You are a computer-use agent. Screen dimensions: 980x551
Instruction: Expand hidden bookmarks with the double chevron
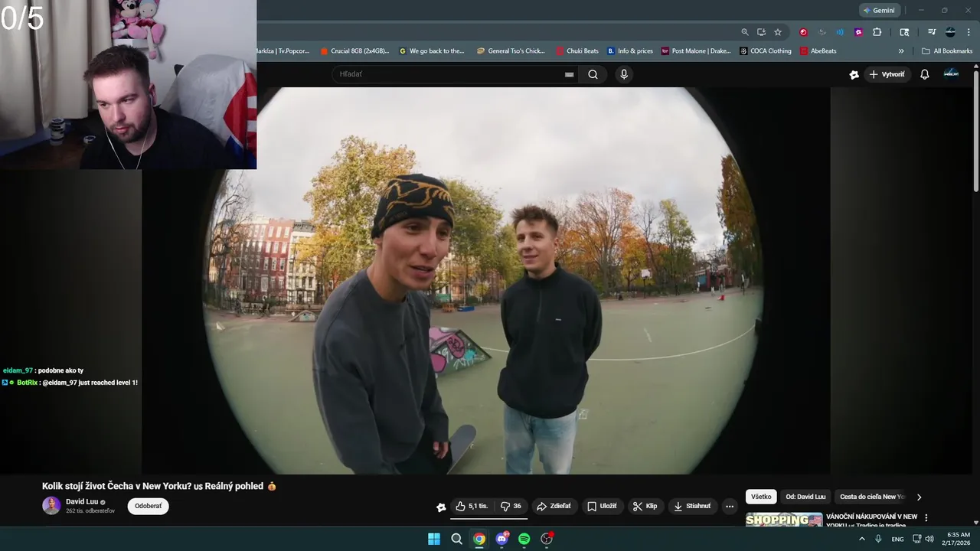(x=901, y=51)
